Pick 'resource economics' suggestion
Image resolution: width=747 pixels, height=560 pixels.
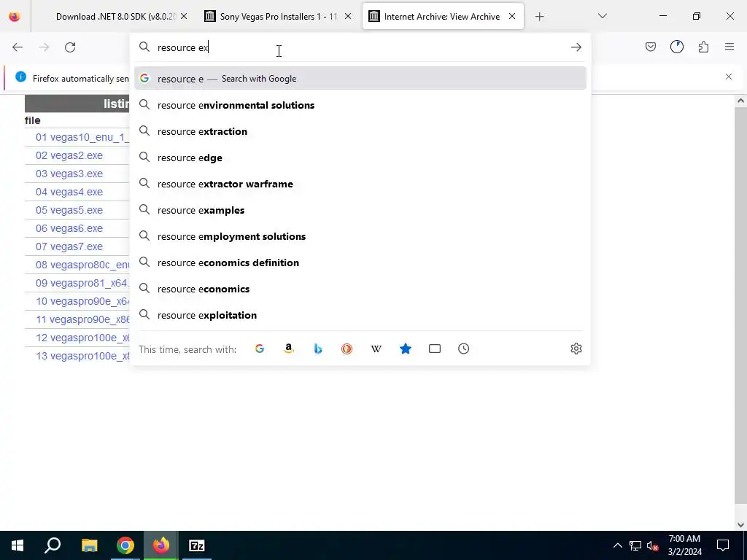coord(360,289)
